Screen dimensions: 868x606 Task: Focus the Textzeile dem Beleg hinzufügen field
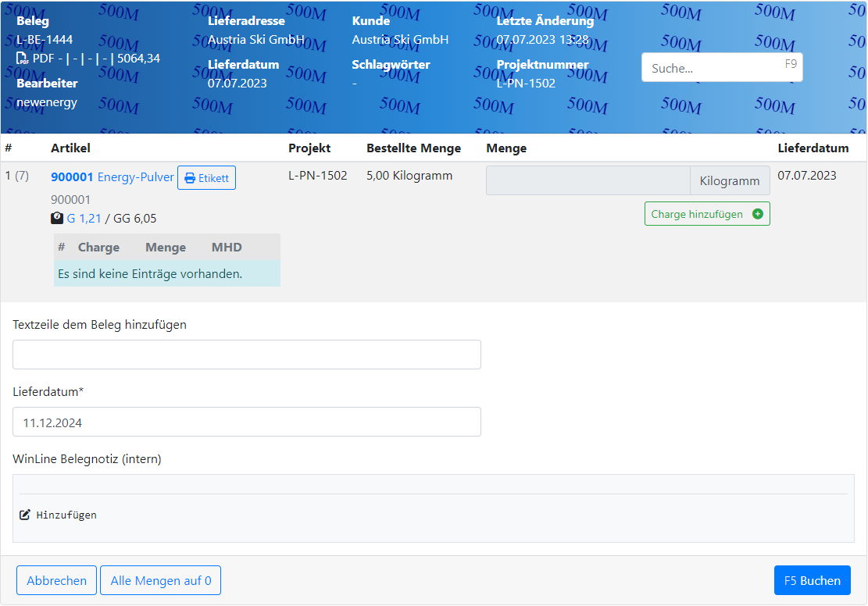point(246,355)
